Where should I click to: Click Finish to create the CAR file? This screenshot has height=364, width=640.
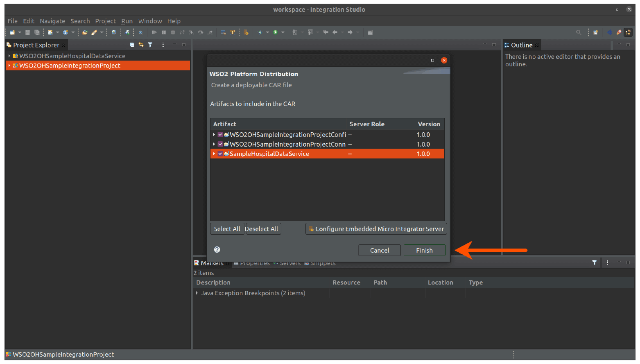point(424,250)
